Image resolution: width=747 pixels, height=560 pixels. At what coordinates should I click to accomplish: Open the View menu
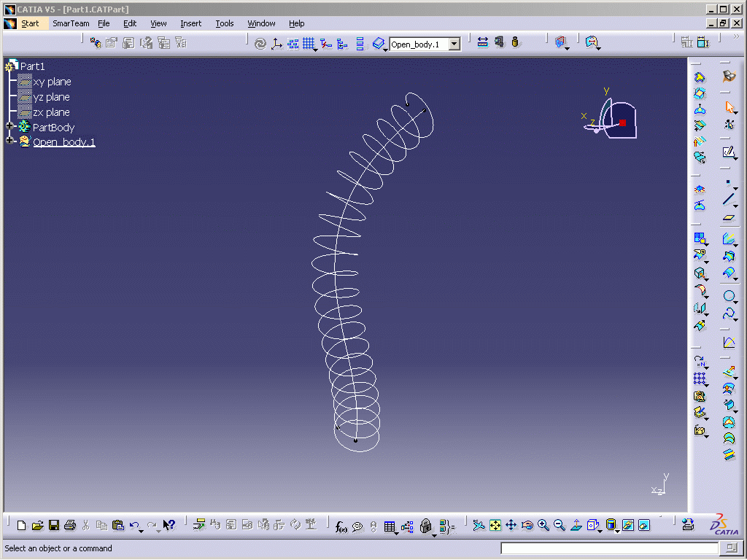[158, 23]
